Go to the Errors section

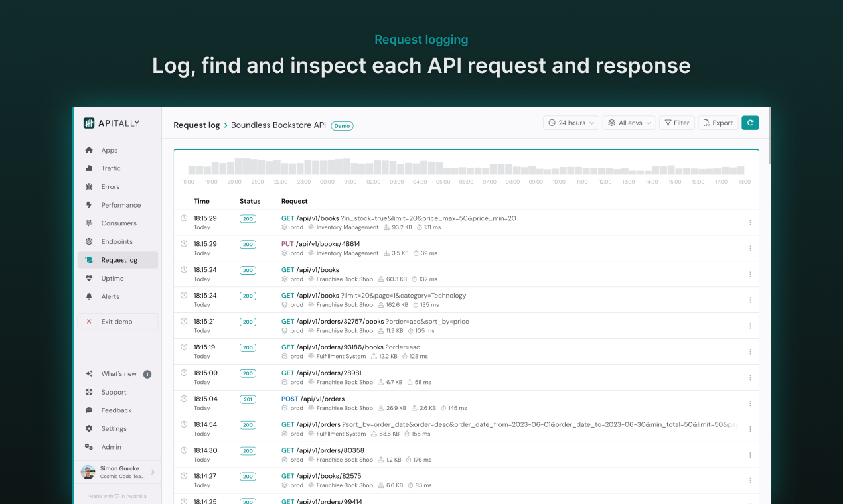point(117,187)
